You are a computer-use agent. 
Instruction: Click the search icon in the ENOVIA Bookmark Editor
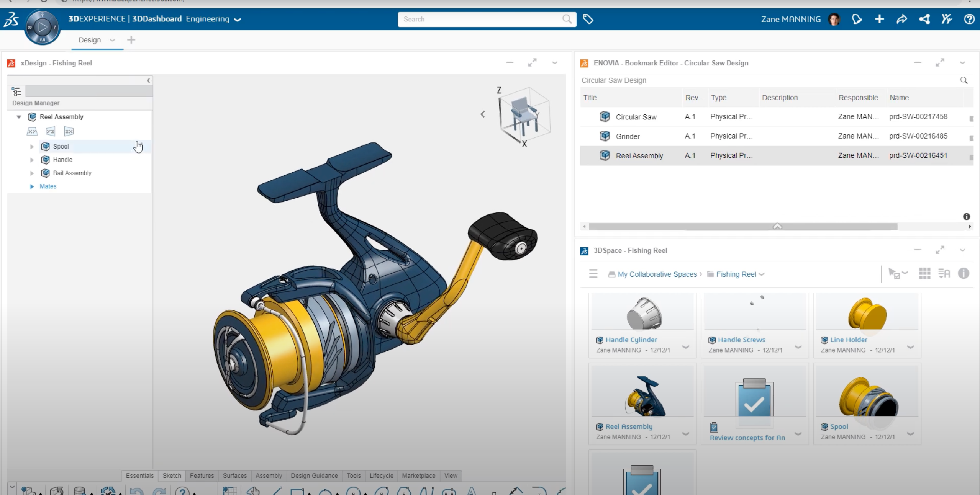pyautogui.click(x=964, y=80)
